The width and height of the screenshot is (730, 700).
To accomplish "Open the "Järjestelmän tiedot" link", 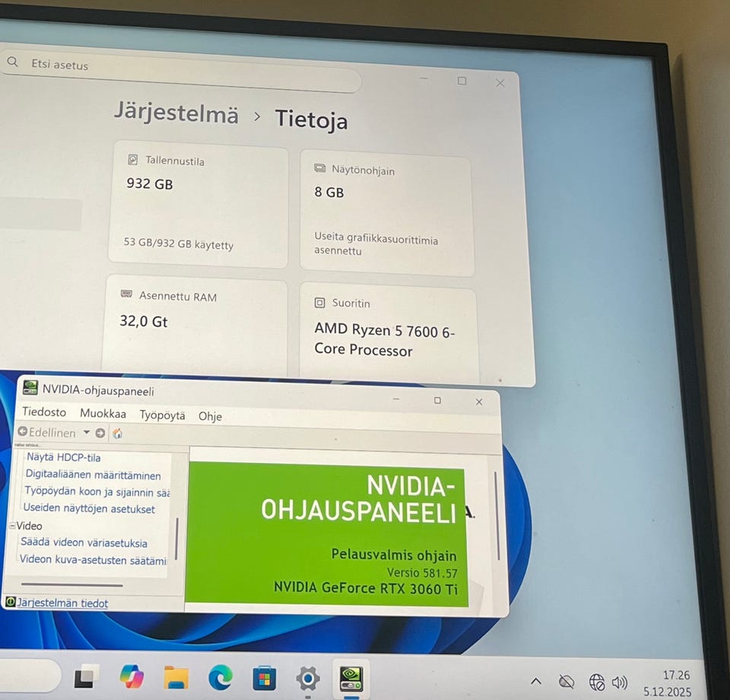I will 62,603.
